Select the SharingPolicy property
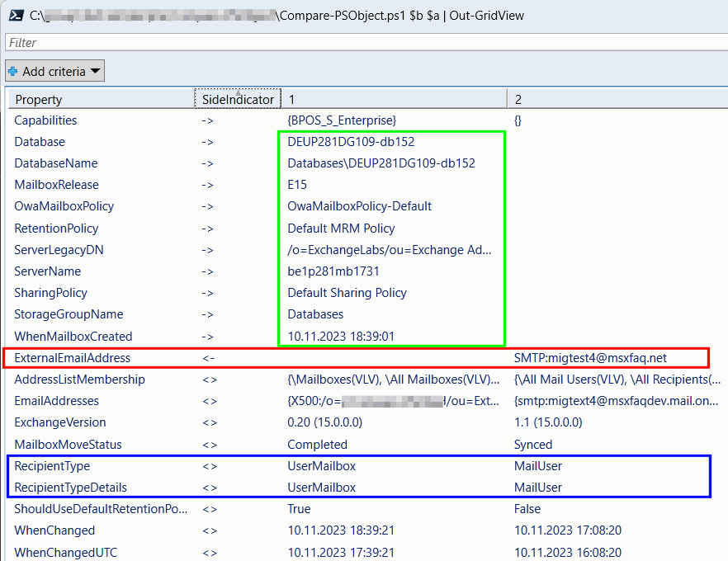 [50, 293]
